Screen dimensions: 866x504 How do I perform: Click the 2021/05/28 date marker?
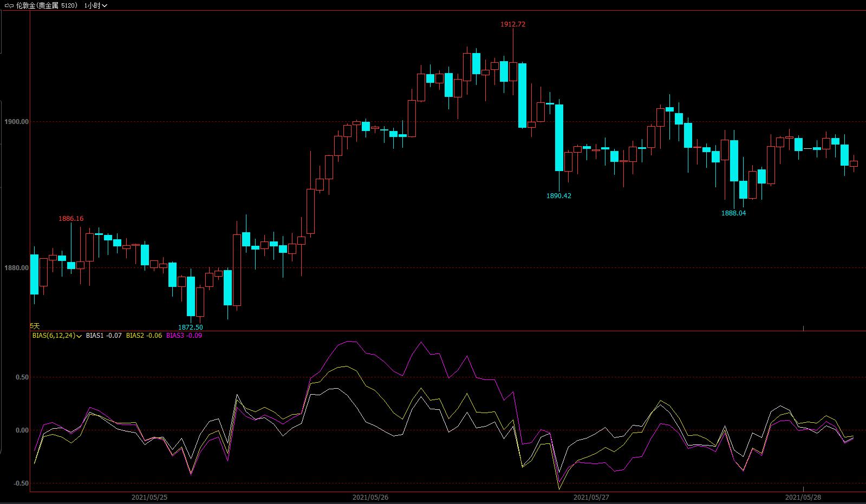(x=803, y=497)
